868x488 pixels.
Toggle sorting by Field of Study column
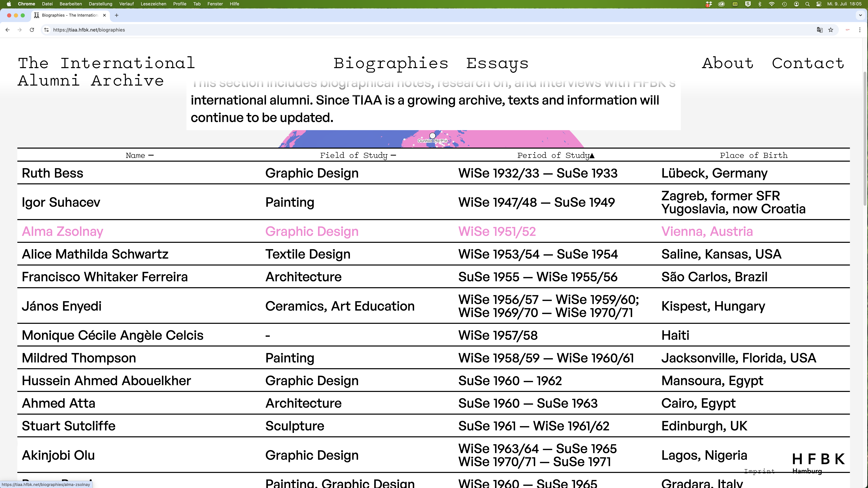click(358, 155)
